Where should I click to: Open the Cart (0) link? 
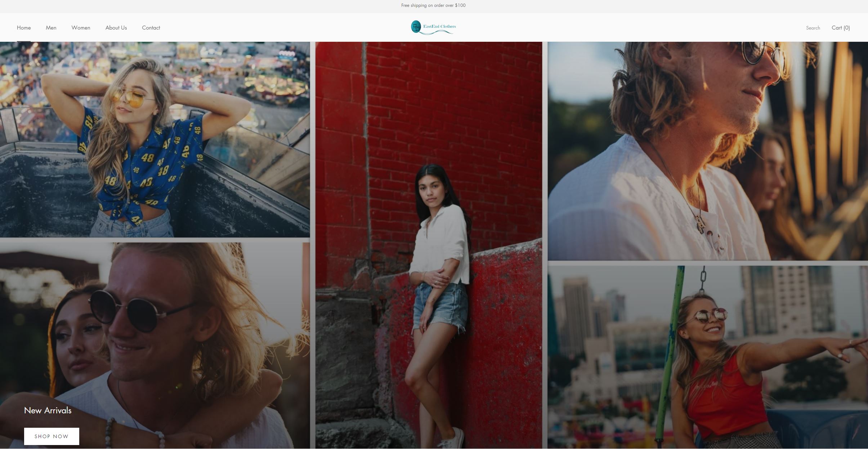point(841,28)
